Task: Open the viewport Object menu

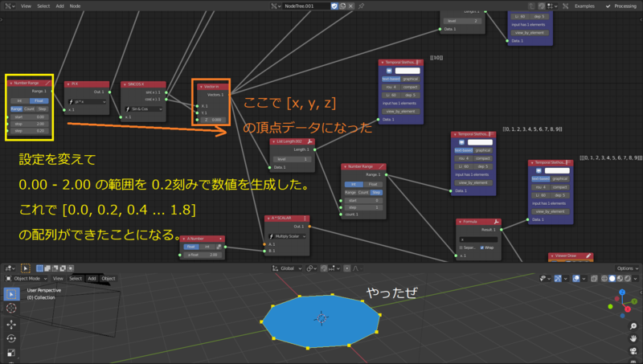Action: pos(109,279)
